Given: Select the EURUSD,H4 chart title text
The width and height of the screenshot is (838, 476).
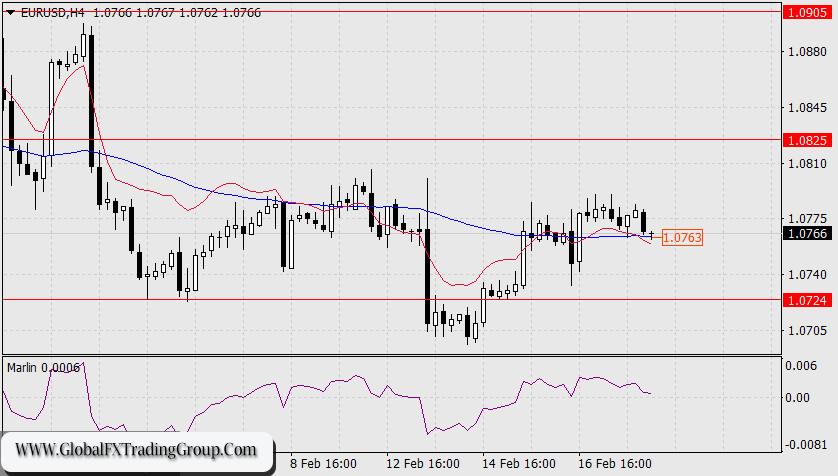Looking at the screenshot, I should tap(52, 13).
